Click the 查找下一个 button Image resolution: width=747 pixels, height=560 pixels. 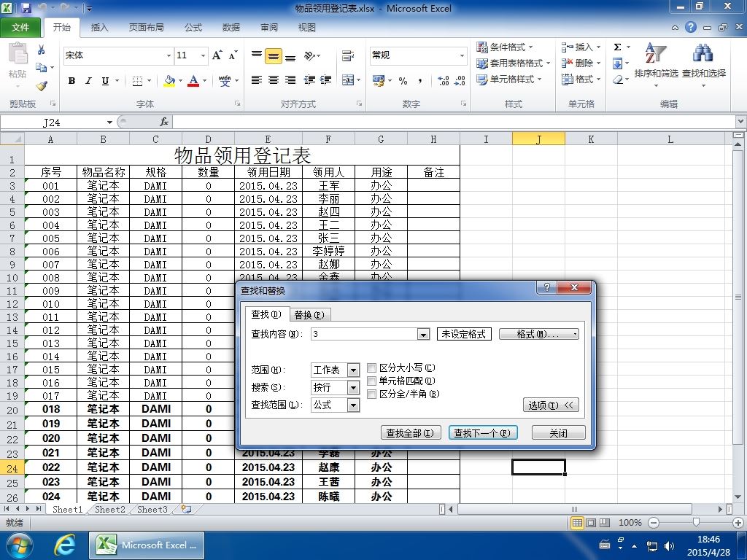coord(482,433)
